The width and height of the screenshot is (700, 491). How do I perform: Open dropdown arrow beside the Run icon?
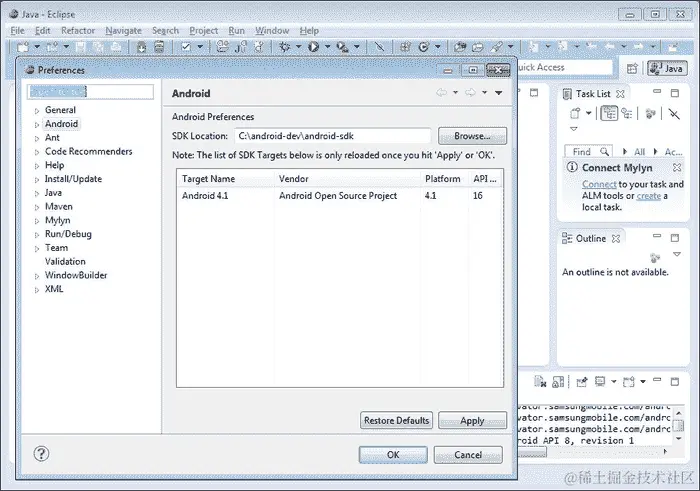327,46
